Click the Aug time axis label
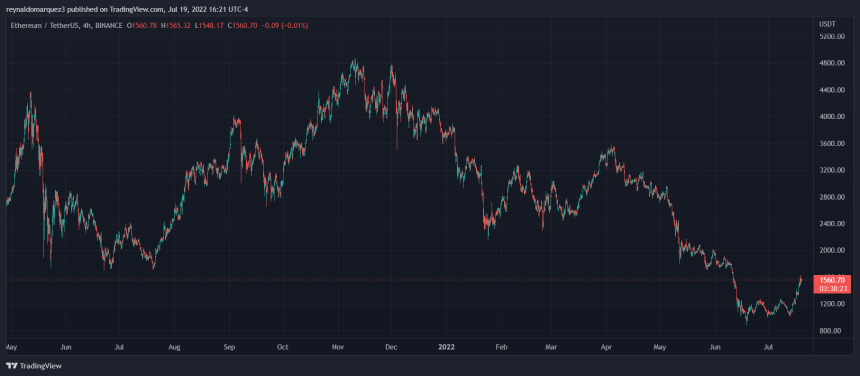 tap(174, 347)
